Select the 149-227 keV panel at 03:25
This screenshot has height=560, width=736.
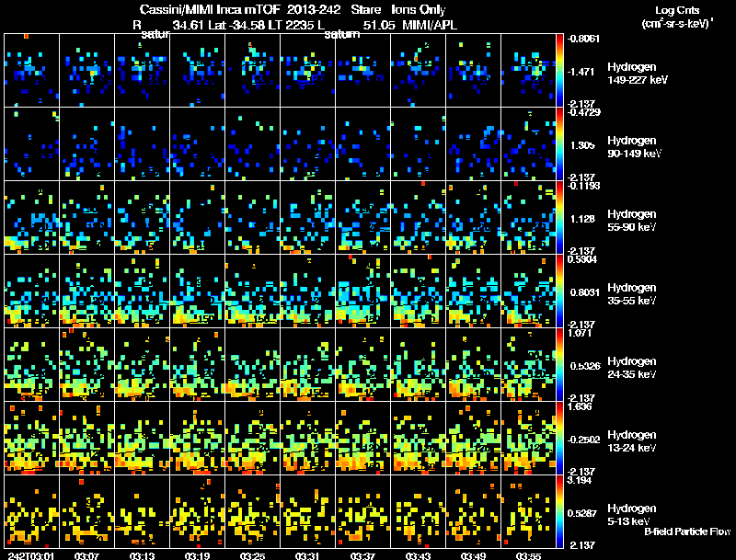click(x=252, y=71)
